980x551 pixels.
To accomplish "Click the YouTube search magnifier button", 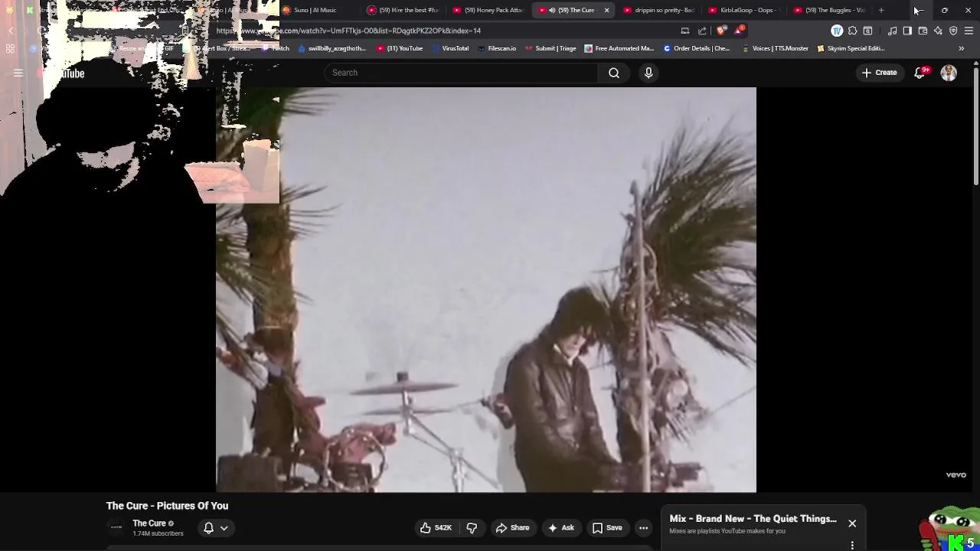I will coord(614,73).
